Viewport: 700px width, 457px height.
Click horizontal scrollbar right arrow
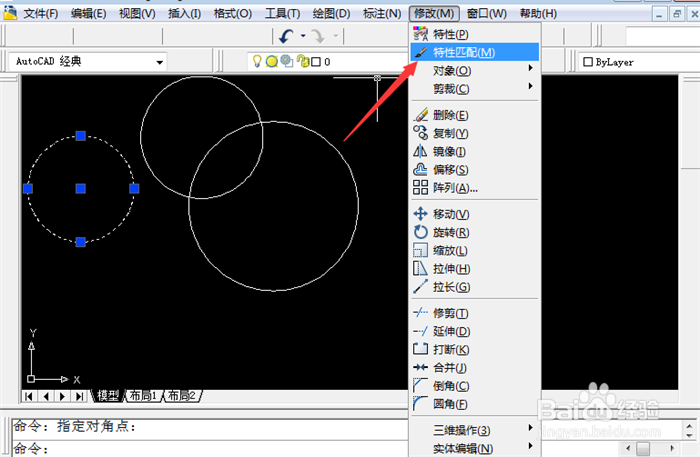672,448
